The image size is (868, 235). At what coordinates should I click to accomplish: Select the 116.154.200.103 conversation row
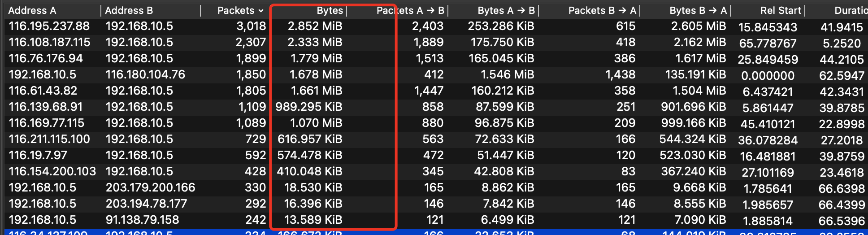tap(52, 171)
